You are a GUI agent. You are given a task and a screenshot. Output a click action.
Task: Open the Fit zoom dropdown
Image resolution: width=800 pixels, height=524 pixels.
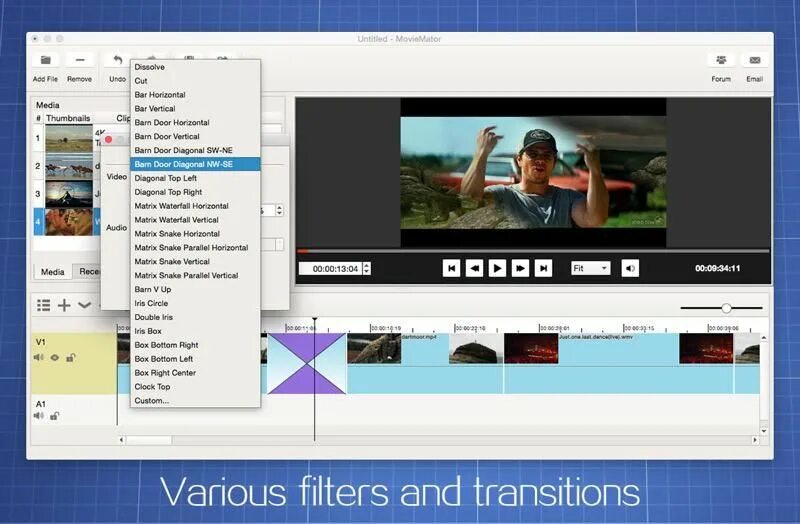click(590, 268)
